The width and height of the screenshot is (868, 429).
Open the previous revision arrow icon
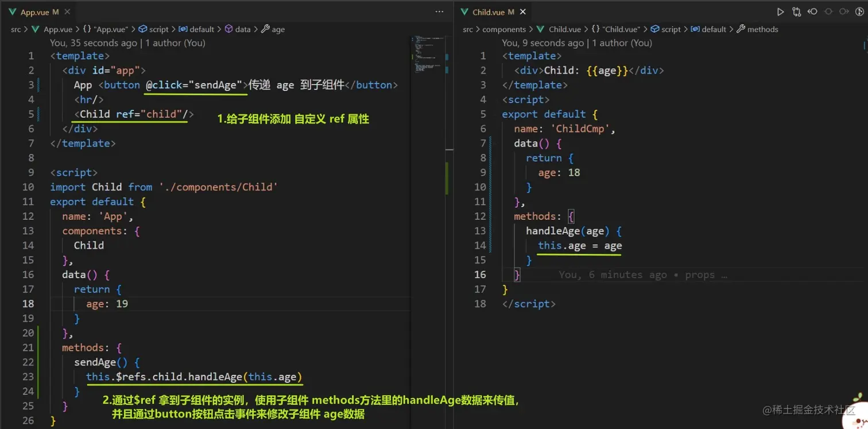point(812,11)
